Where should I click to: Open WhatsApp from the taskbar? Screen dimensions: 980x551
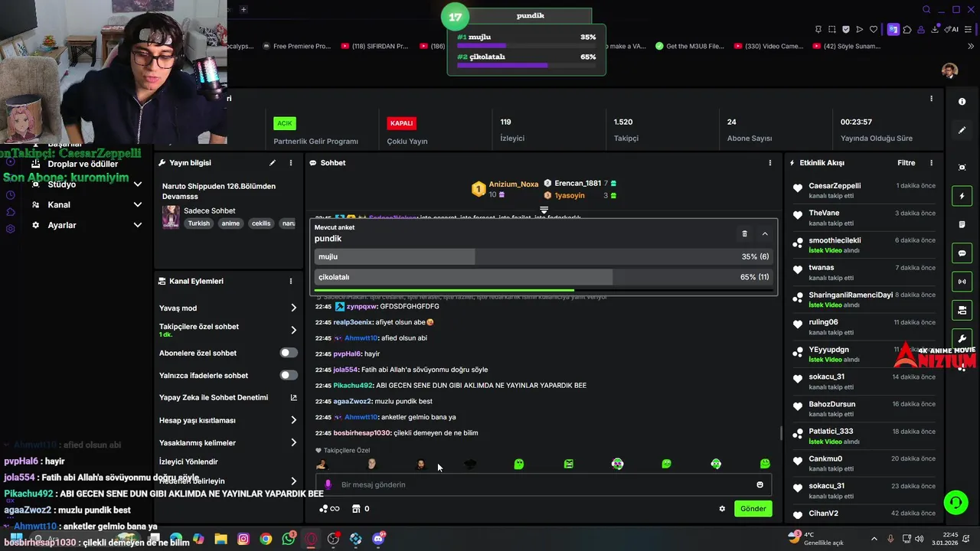pyautogui.click(x=288, y=539)
